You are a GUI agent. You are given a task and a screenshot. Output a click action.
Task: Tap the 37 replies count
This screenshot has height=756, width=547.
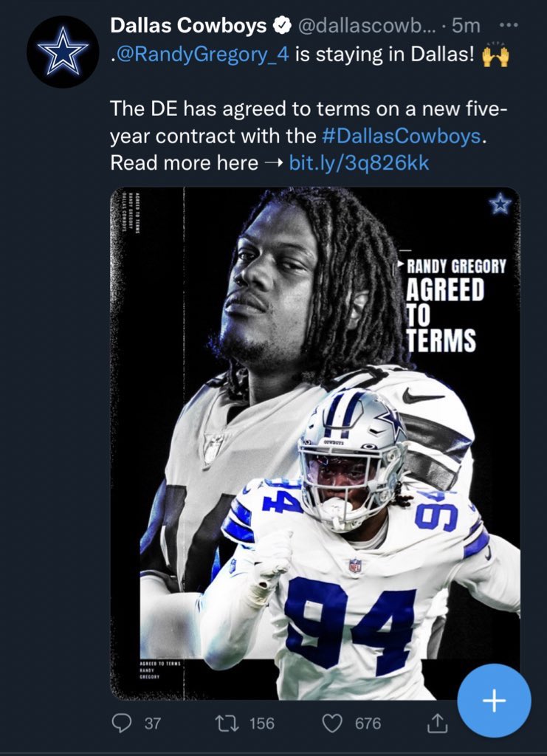point(153,724)
